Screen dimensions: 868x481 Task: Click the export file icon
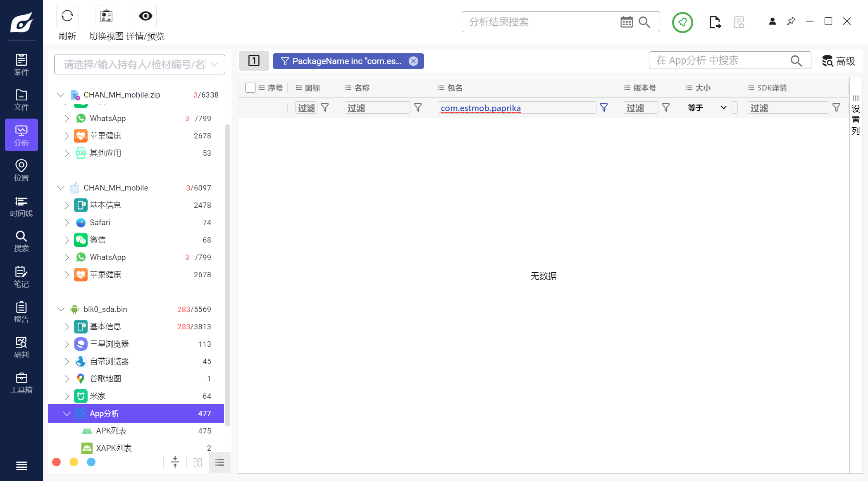[x=715, y=22]
